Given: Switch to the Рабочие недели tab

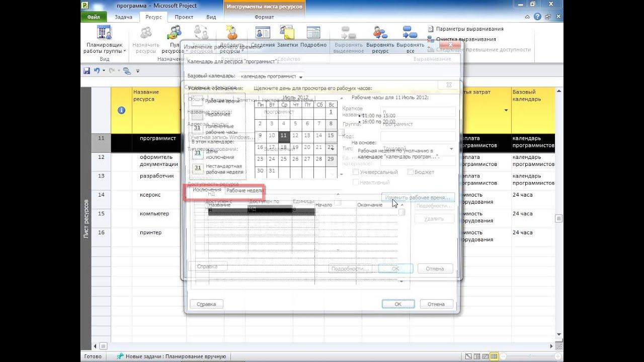Looking at the screenshot, I should pyautogui.click(x=245, y=191).
